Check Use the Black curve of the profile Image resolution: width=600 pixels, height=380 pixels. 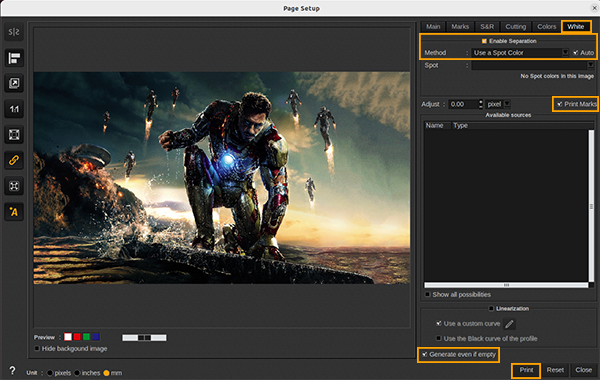(439, 338)
